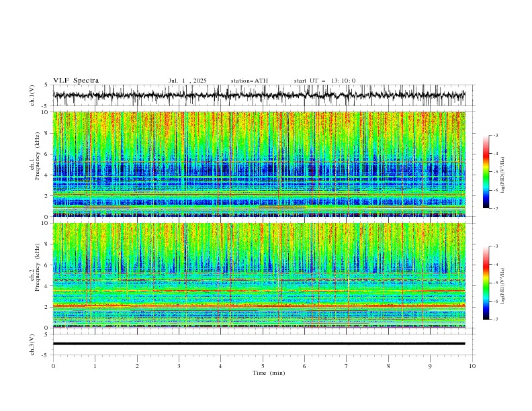The image size is (532, 411).
Task: Click time axis tick label "10"
Action: tap(472, 366)
